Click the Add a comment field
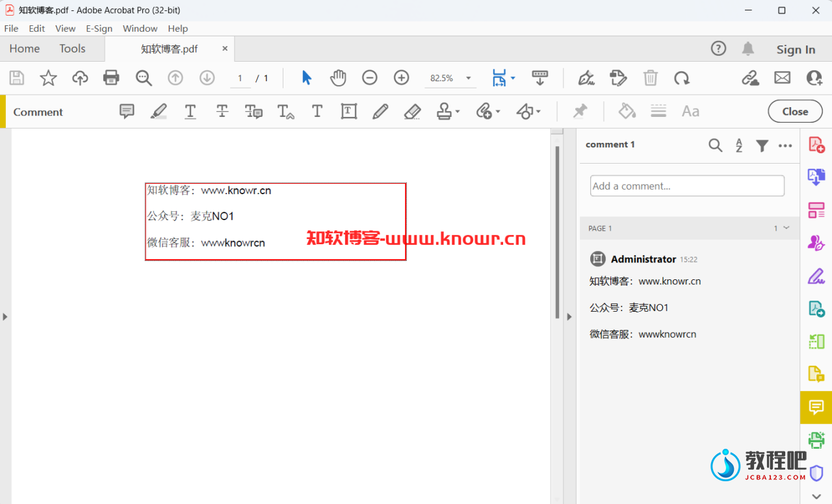This screenshot has height=504, width=832. click(x=687, y=186)
